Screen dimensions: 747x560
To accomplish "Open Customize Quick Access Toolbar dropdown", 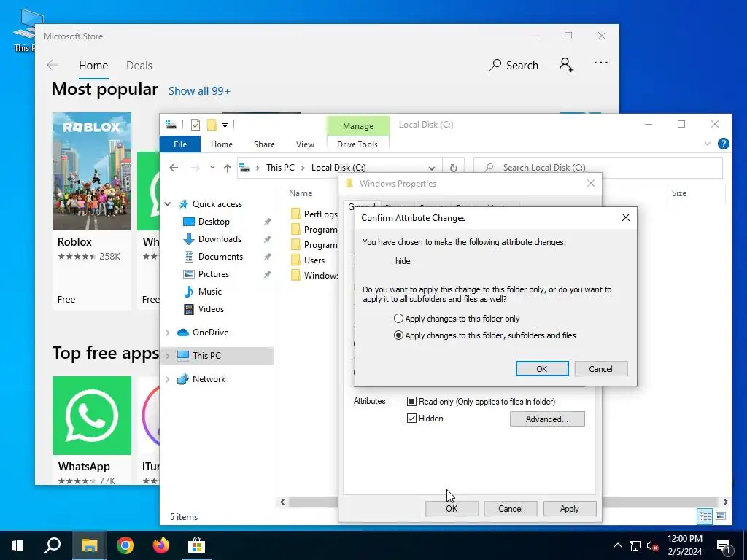I will 225,125.
